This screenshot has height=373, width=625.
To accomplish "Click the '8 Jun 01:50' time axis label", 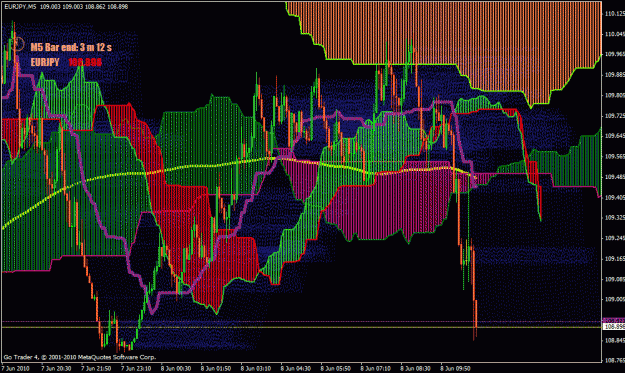I will click(216, 369).
